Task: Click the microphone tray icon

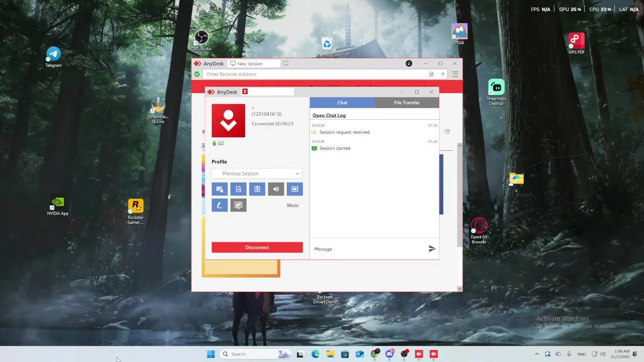Action: click(569, 354)
